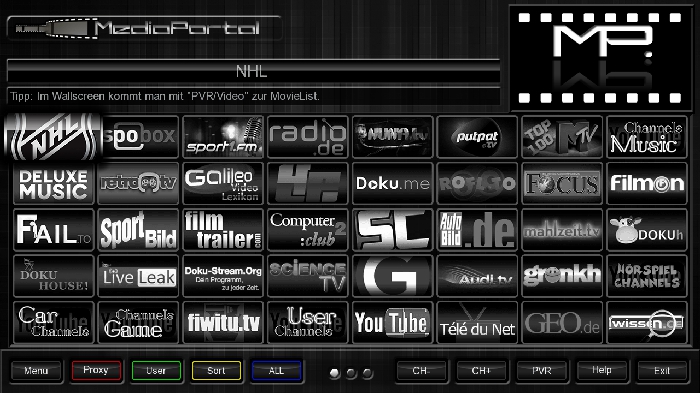Click the yellow Sort button

217,370
